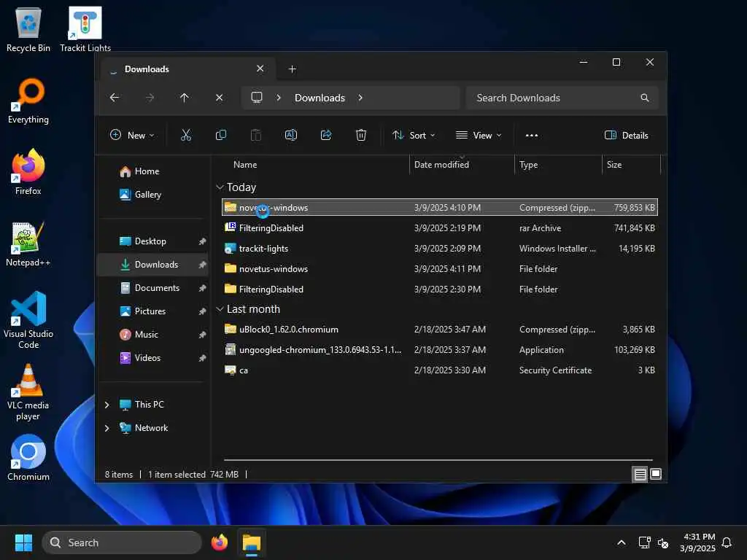The image size is (747, 560).
Task: Collapse the Today group
Action: point(220,187)
